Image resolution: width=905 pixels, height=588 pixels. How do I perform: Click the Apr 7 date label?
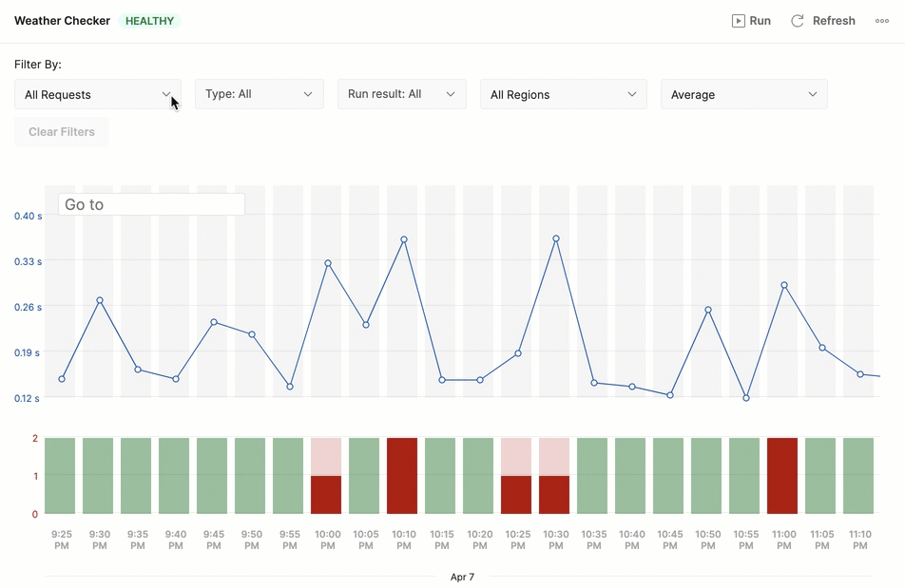pyautogui.click(x=462, y=577)
